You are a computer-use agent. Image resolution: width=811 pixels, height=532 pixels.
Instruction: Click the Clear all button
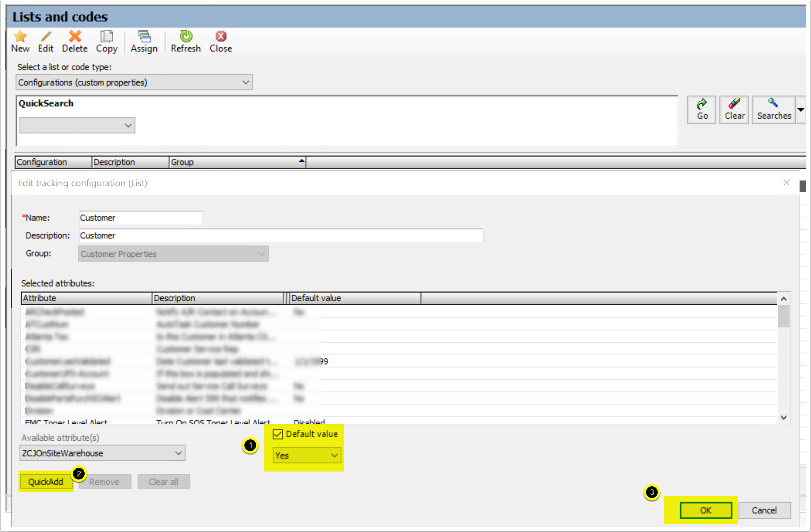(x=163, y=482)
